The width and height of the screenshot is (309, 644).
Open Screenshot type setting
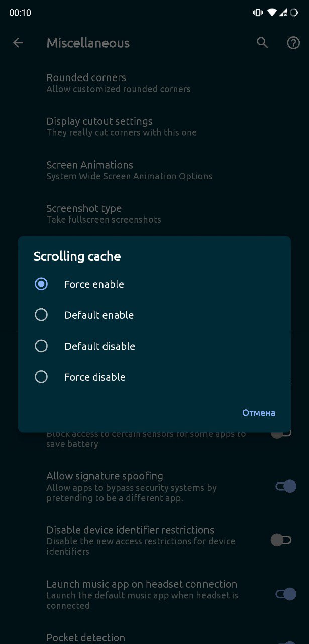[154, 213]
